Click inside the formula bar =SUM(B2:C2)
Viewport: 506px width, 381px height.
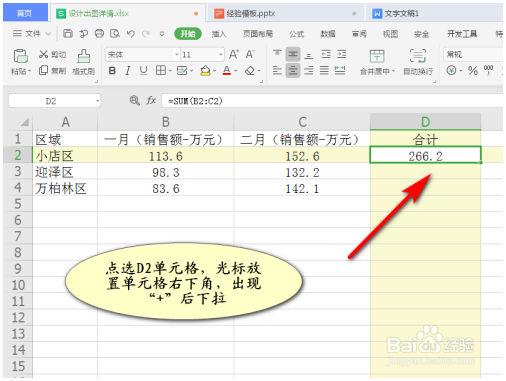pos(332,101)
